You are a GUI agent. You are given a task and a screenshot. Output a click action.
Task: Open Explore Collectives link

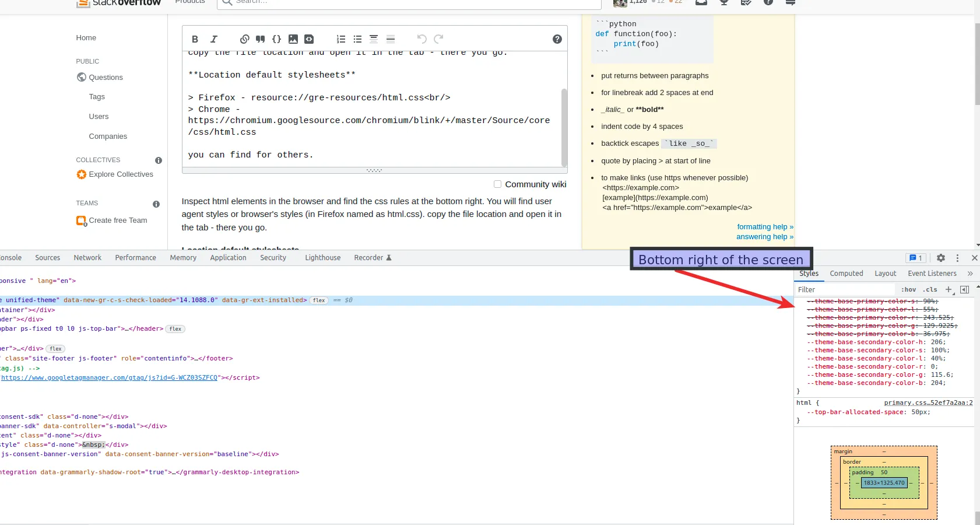(121, 174)
